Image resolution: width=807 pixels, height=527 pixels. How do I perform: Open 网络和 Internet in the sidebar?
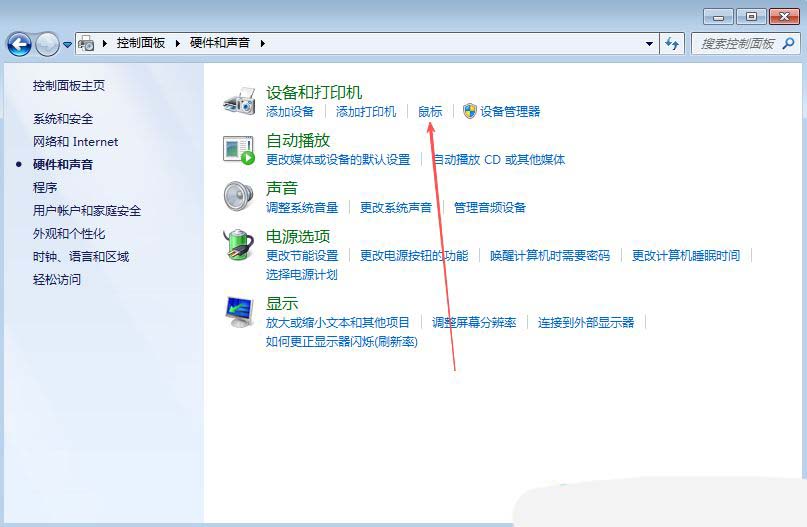coord(75,142)
